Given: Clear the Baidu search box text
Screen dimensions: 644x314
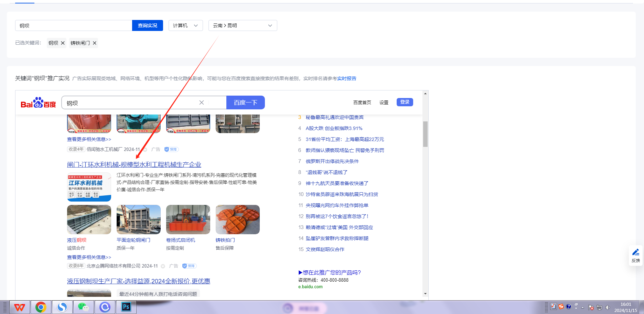Looking at the screenshot, I should click(x=202, y=102).
